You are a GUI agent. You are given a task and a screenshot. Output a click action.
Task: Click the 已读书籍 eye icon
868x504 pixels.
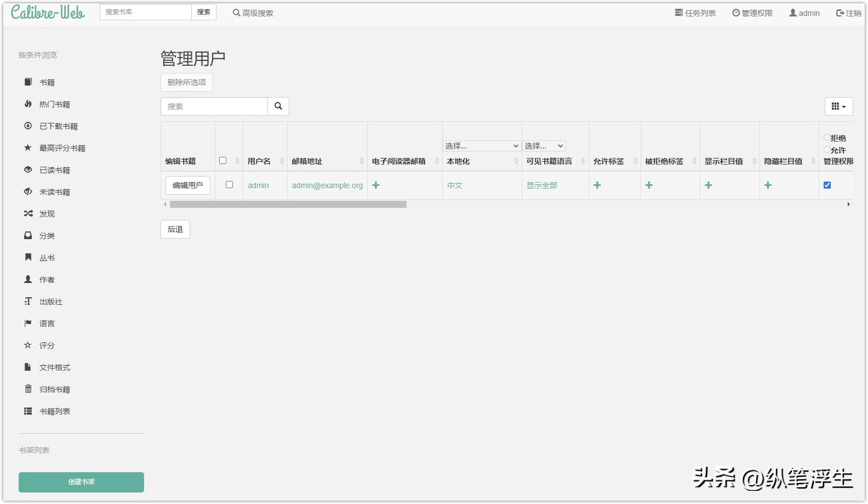point(28,169)
